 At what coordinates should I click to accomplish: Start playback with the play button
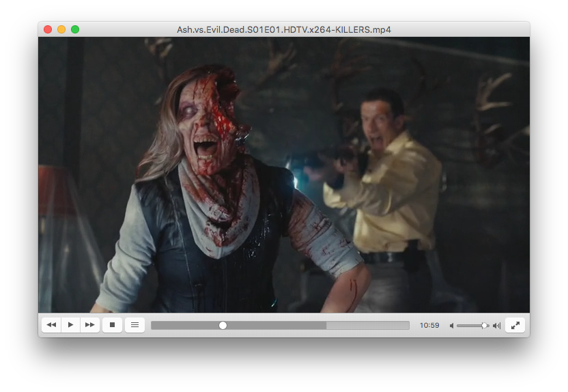tap(70, 325)
